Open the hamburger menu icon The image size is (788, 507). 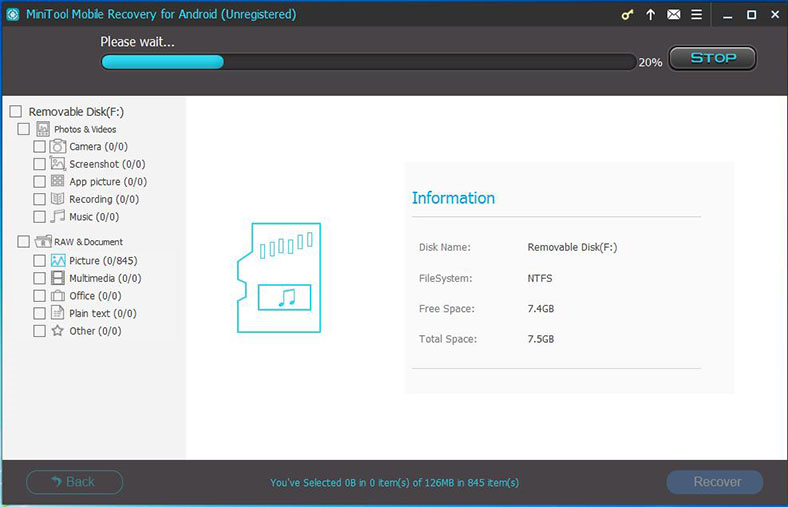(697, 15)
